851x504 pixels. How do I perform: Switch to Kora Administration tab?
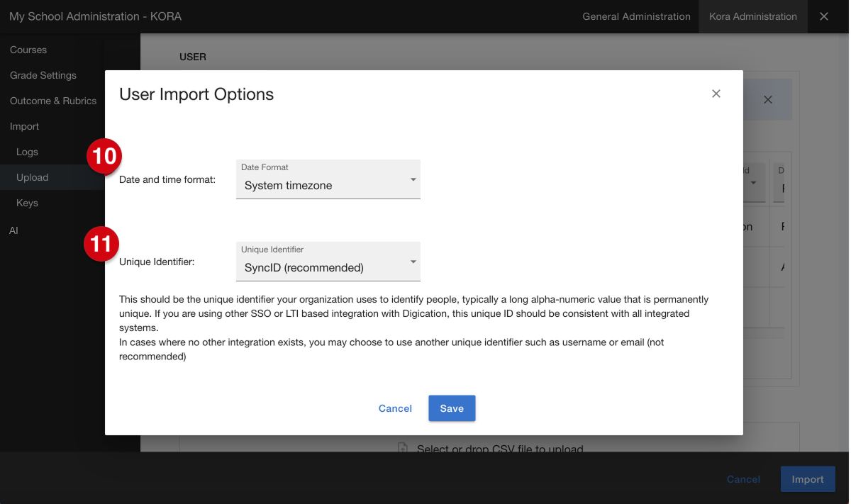[x=753, y=16]
